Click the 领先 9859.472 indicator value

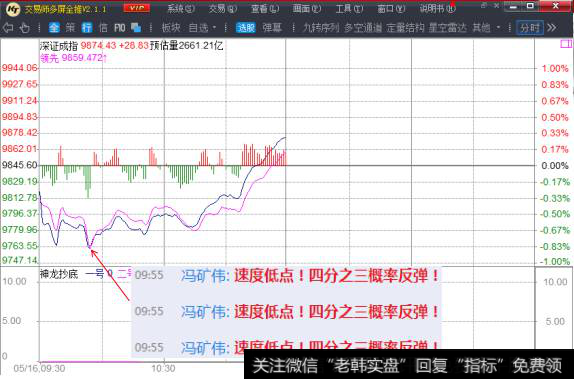tap(73, 58)
